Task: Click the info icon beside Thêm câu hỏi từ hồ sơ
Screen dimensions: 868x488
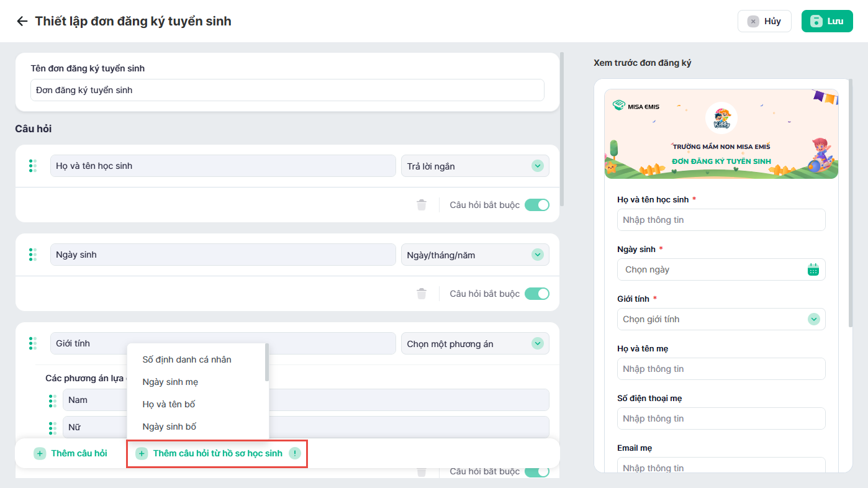Action: (295, 453)
